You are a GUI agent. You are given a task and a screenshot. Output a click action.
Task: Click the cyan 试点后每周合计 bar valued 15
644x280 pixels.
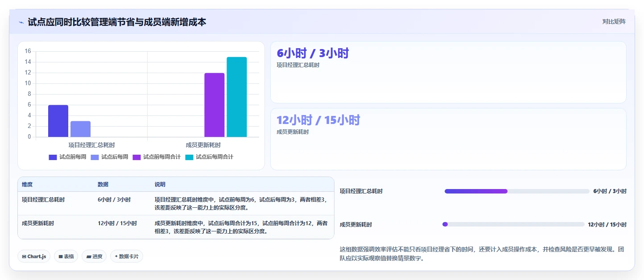click(237, 97)
